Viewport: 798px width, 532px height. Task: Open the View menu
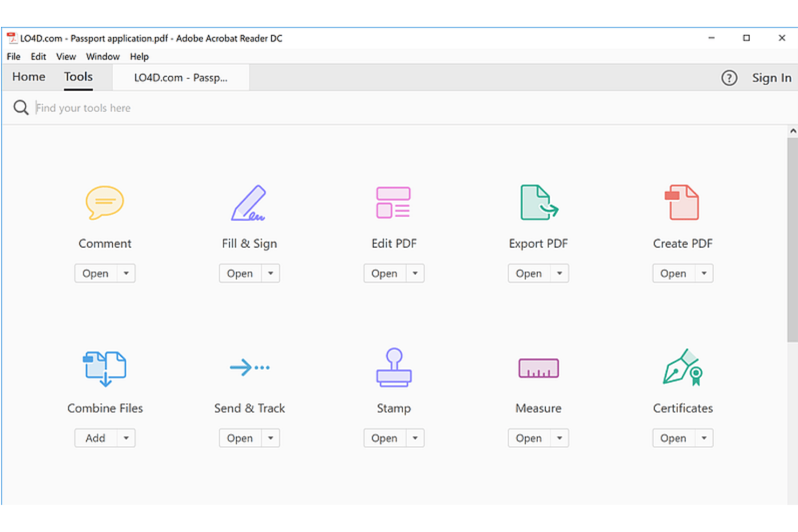(x=66, y=57)
